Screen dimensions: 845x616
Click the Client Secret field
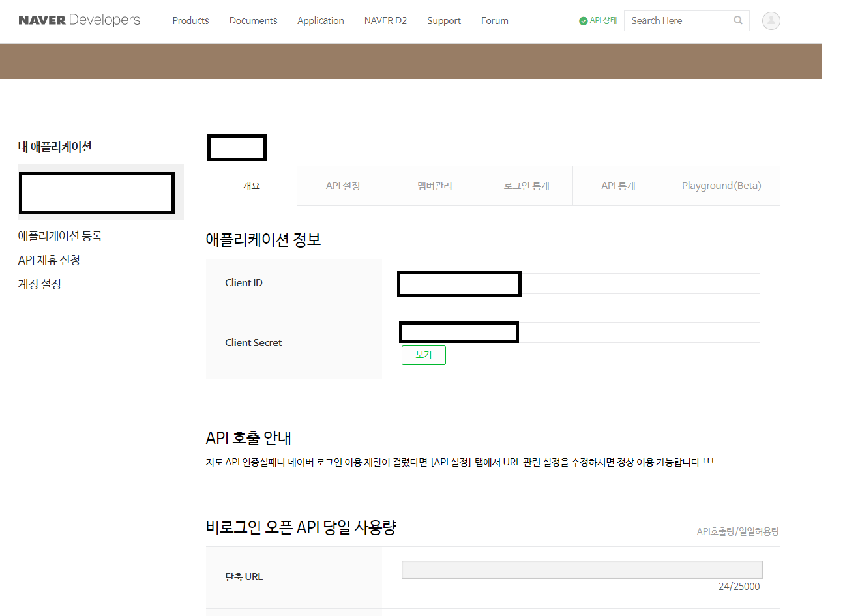[580, 332]
